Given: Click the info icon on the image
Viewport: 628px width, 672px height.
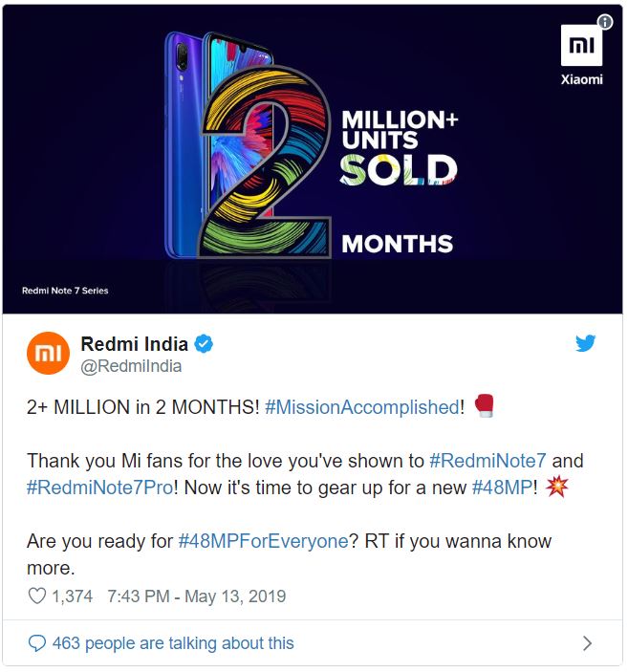Looking at the screenshot, I should point(605,21).
